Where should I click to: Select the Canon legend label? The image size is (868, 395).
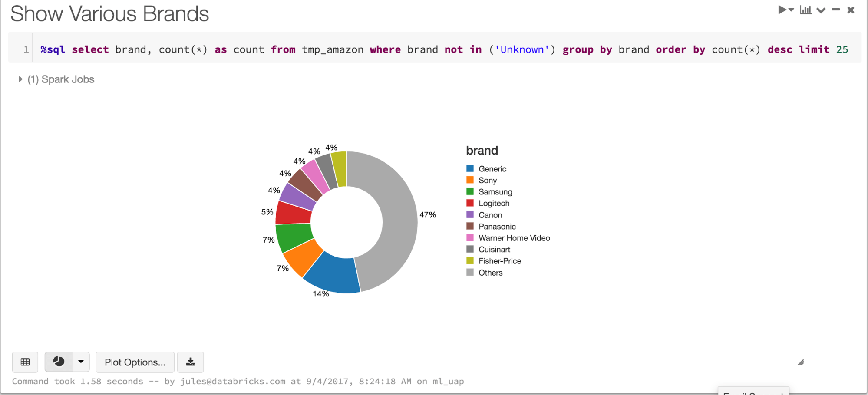(x=490, y=215)
